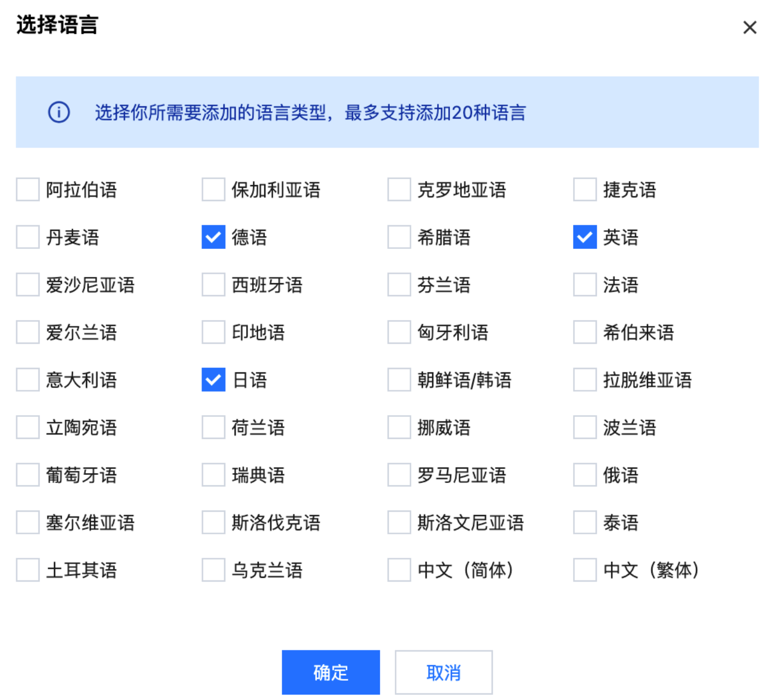This screenshot has width=762, height=700.
Task: Close the language selection dialog
Action: (x=749, y=28)
